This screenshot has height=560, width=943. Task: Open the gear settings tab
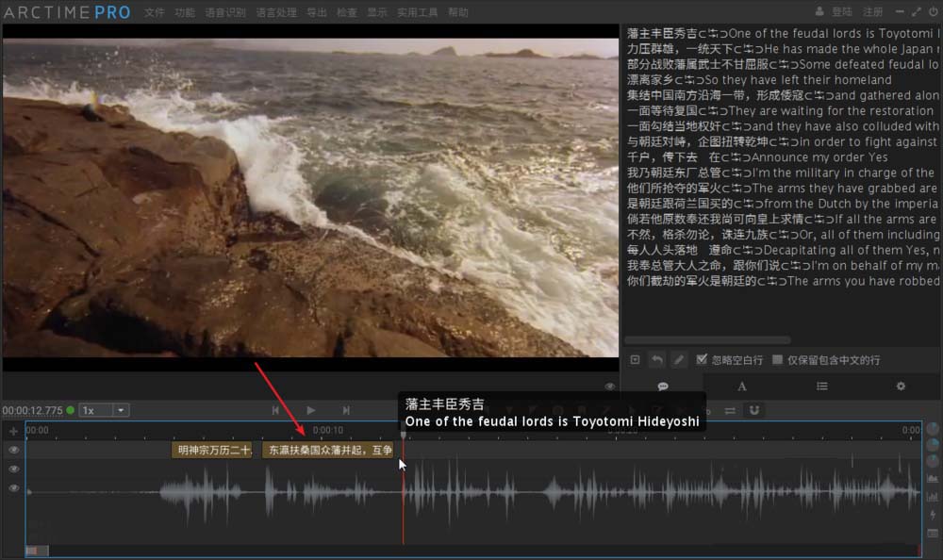[901, 387]
